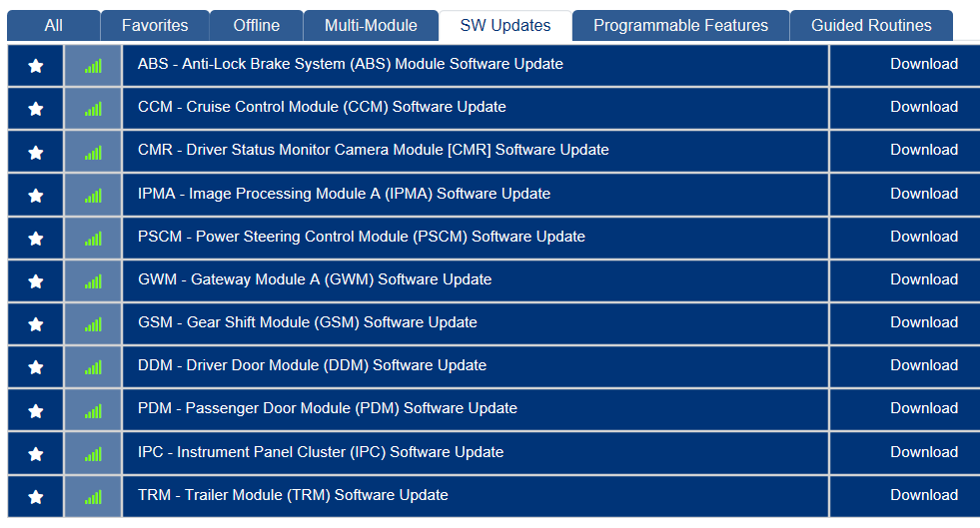Screen dimensions: 980x528
Task: Download the ABS module software update
Action: [x=924, y=65]
